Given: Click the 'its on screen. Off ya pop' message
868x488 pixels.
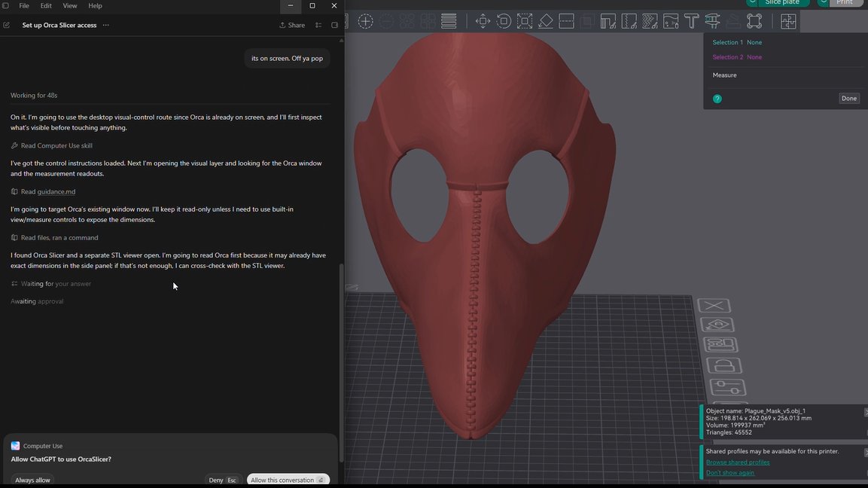Looking at the screenshot, I should pyautogui.click(x=287, y=58).
